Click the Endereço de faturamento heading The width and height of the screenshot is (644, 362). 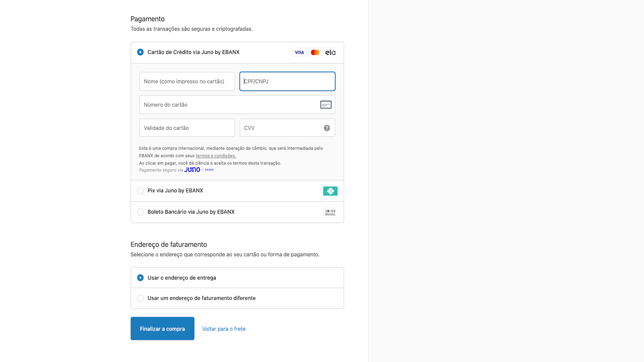[169, 245]
